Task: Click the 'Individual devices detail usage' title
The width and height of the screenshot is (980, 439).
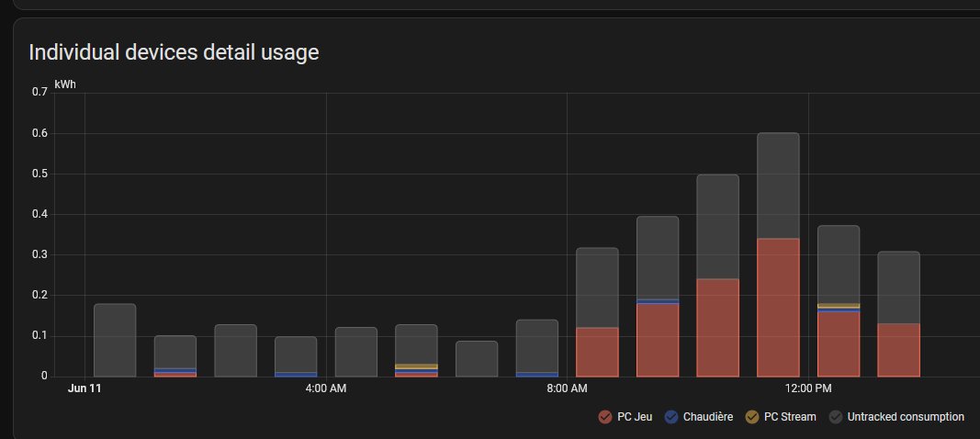Action: click(x=174, y=52)
